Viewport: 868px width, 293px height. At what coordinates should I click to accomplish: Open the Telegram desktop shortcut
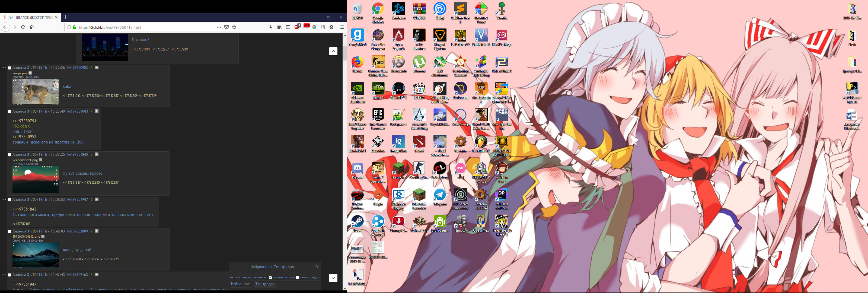(440, 197)
